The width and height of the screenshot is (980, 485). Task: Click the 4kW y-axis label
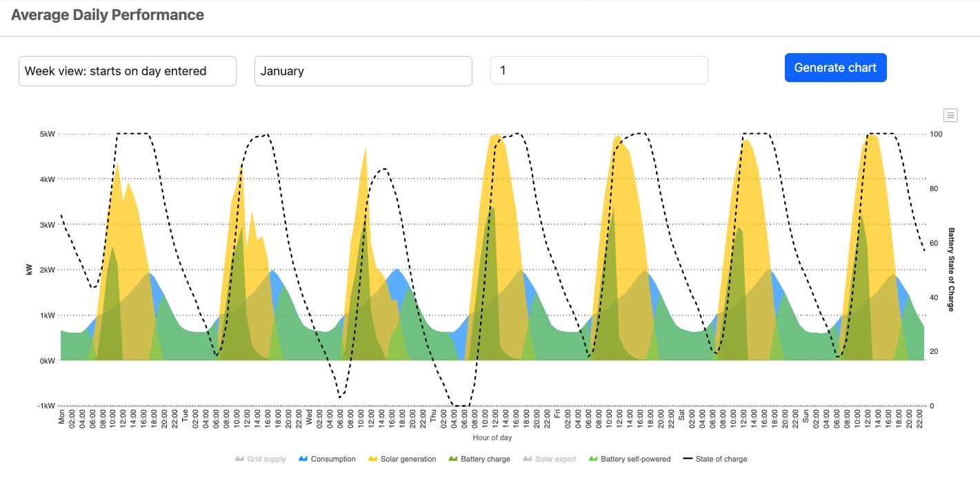[47, 179]
